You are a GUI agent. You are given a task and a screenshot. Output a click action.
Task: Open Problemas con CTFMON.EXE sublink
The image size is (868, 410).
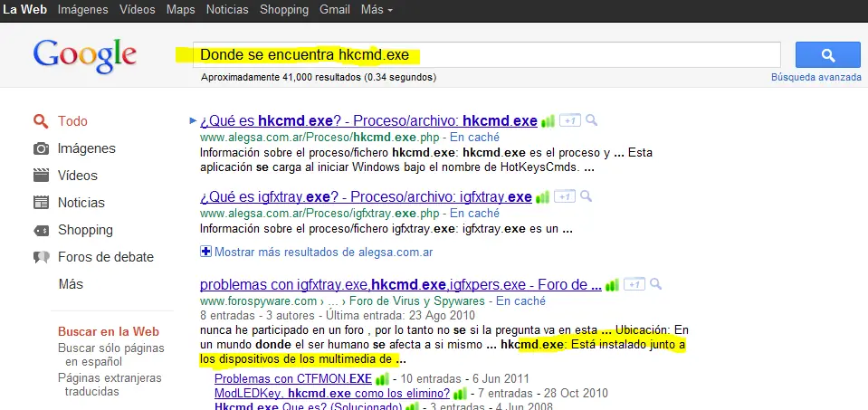point(293,379)
